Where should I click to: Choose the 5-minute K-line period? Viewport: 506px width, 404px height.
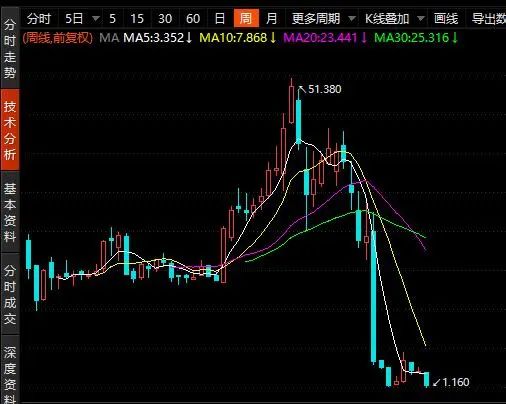113,19
